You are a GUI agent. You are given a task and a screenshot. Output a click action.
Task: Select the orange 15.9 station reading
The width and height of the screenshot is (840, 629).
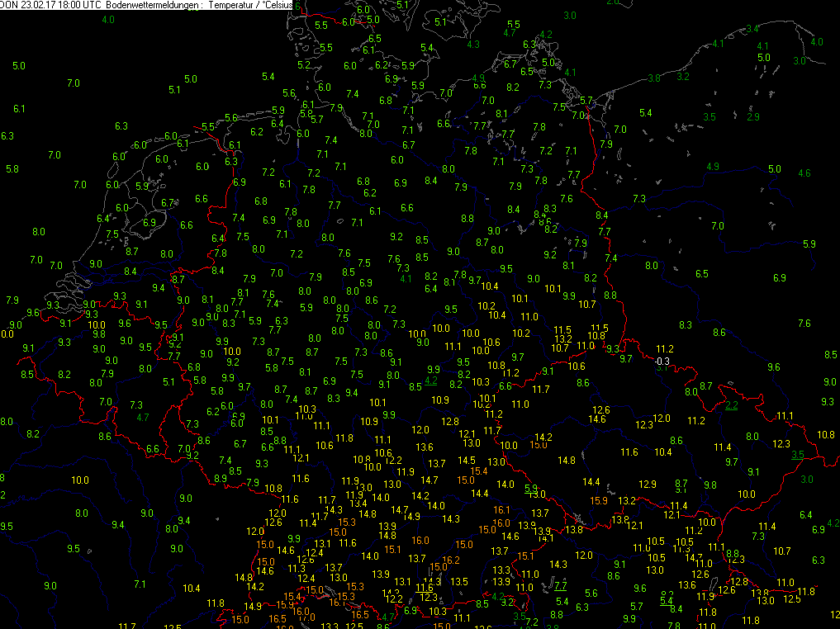click(599, 500)
